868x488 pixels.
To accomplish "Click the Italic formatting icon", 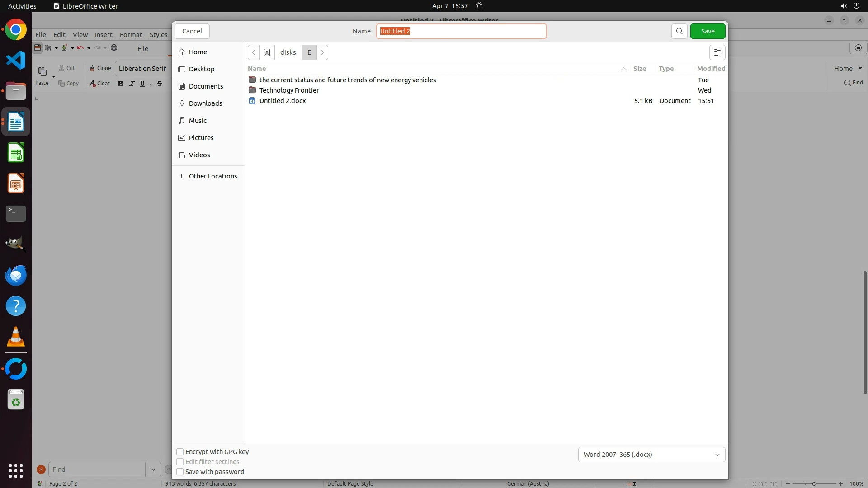I will tap(132, 84).
